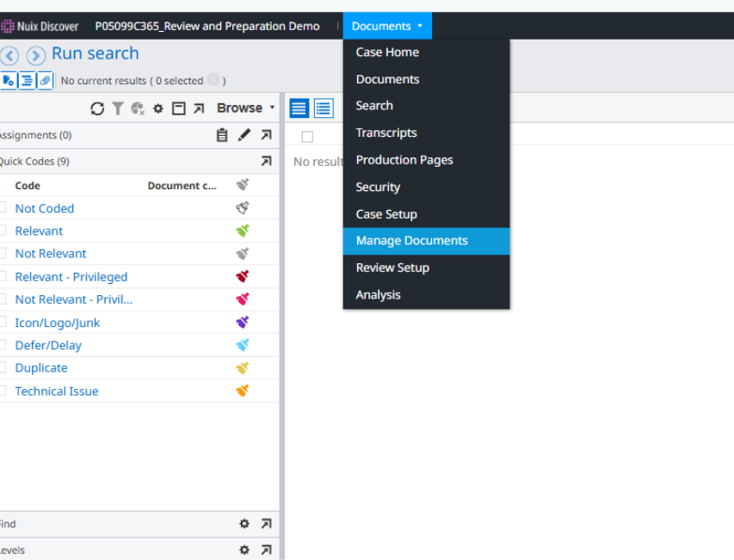734x560 pixels.
Task: Click the window layout icon in Browse toolbar
Action: [178, 108]
